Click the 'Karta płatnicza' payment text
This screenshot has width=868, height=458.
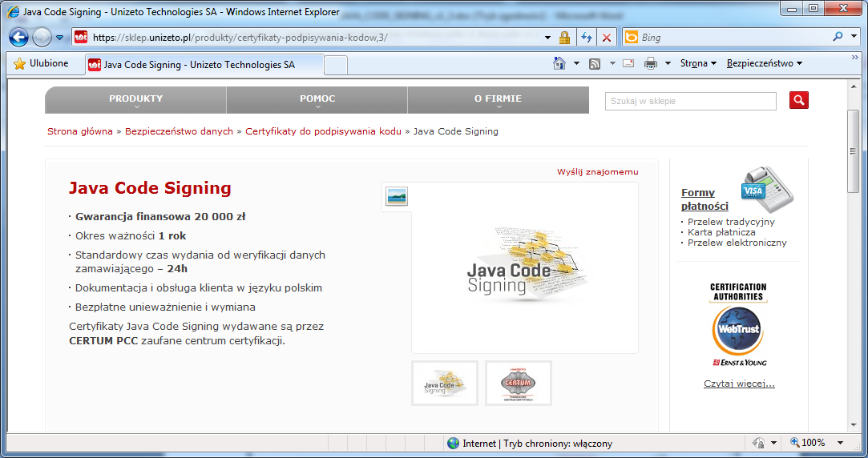[x=721, y=232]
